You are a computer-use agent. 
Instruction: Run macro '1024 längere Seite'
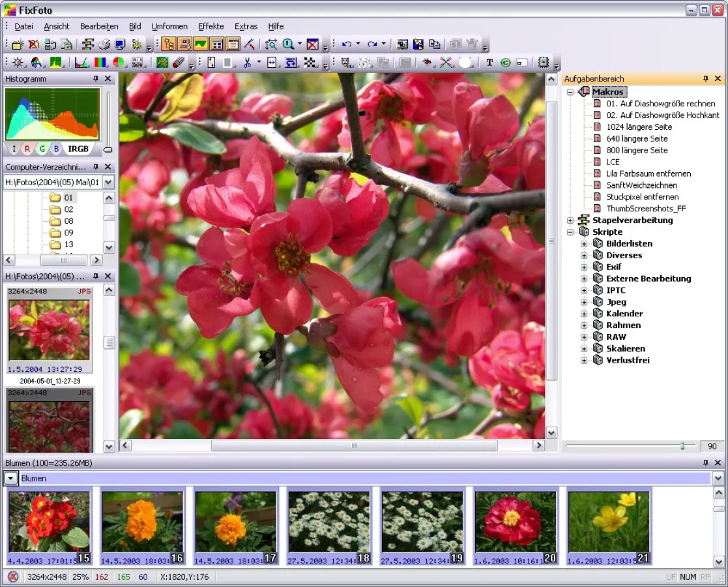pos(639,127)
